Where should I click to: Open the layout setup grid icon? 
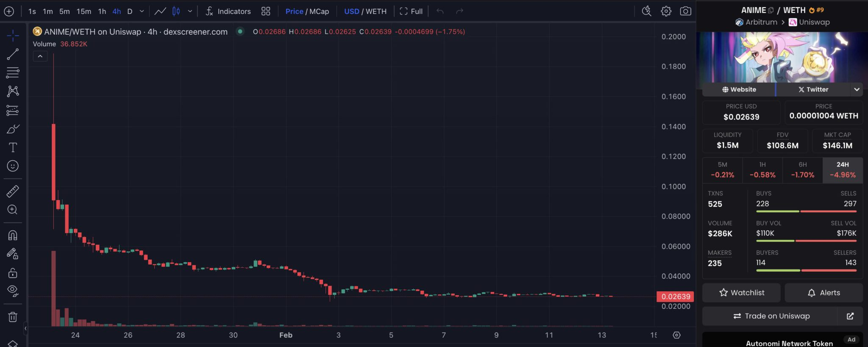tap(266, 11)
